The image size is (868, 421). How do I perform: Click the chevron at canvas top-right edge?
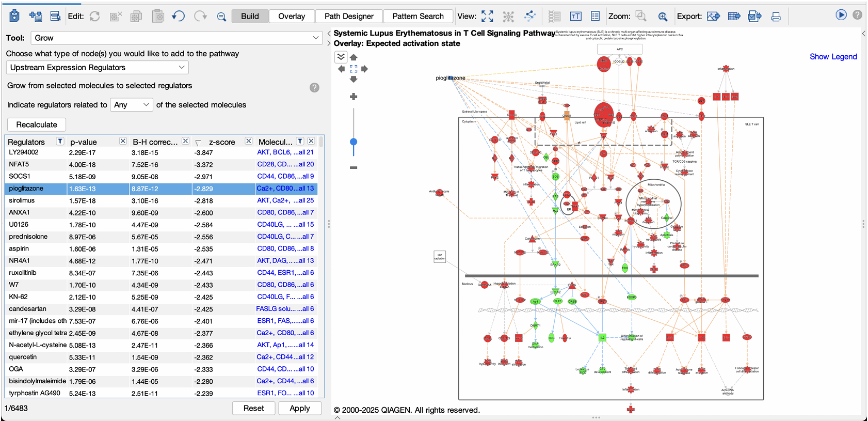[x=864, y=33]
